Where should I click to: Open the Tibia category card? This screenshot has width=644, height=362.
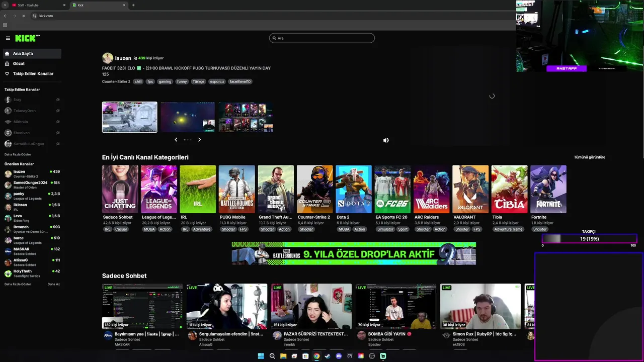(510, 190)
